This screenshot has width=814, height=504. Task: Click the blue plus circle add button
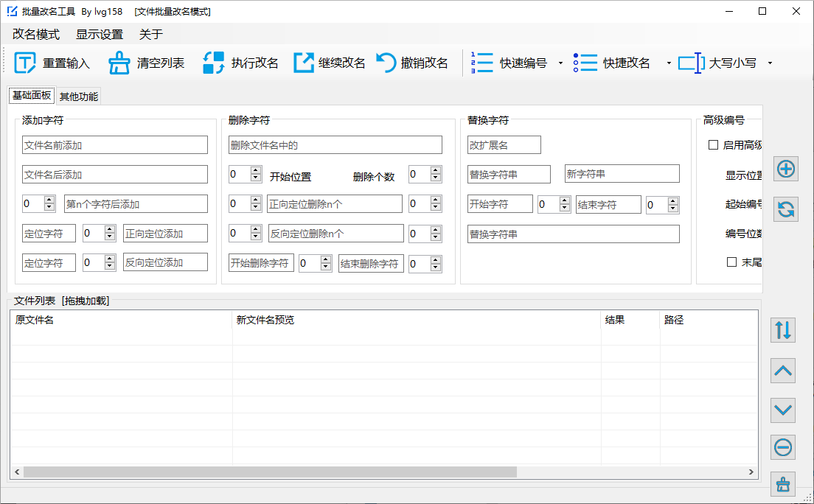[786, 169]
